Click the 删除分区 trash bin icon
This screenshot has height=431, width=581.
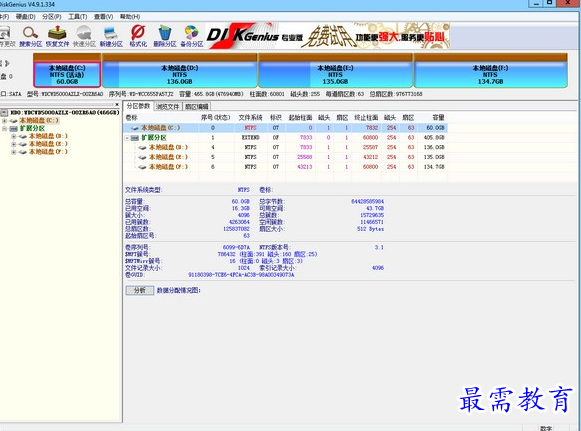point(165,33)
